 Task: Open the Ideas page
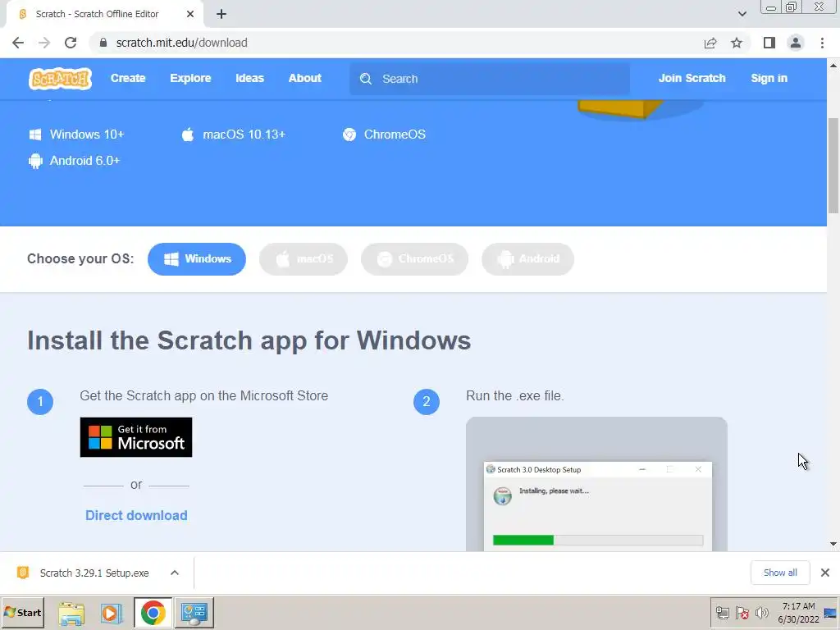pos(249,78)
